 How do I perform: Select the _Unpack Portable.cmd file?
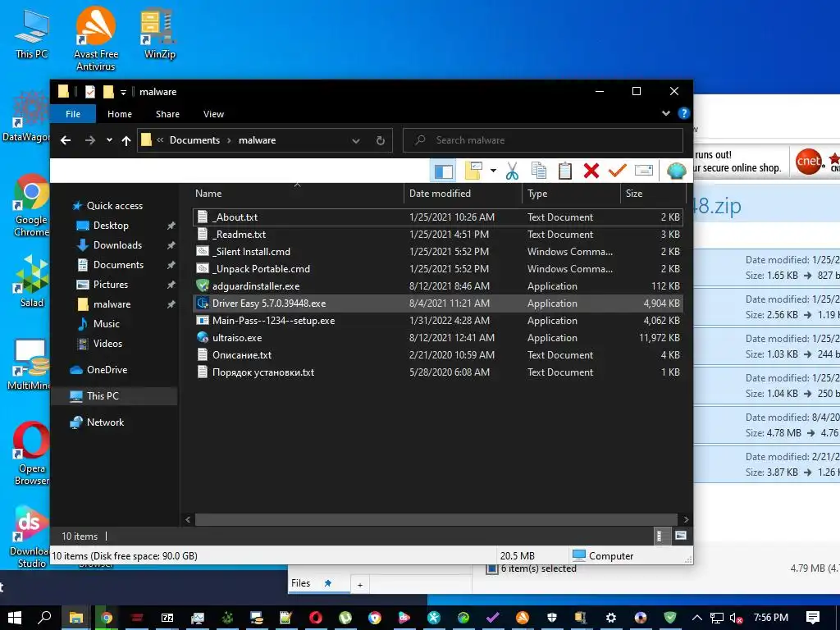(438, 269)
